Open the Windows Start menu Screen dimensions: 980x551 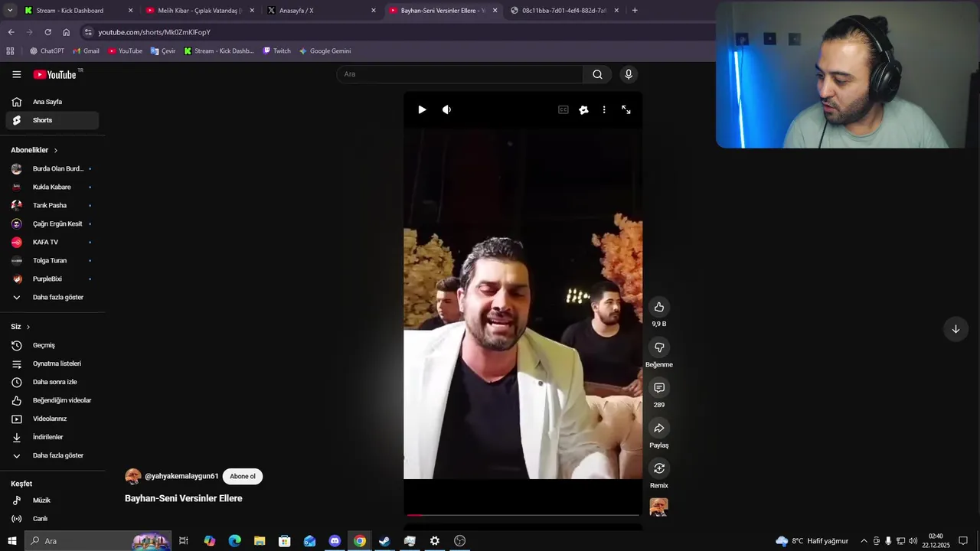click(12, 541)
